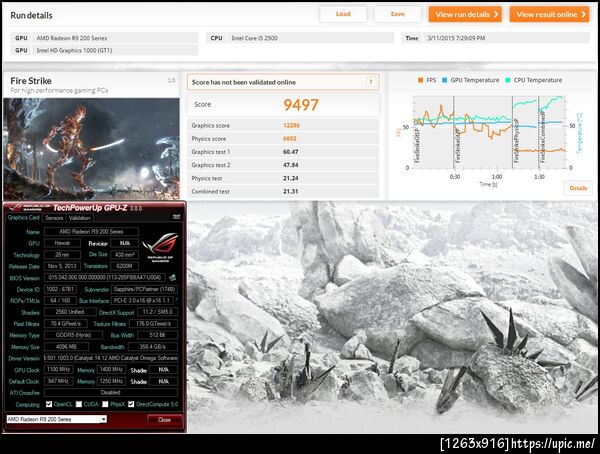Image resolution: width=600 pixels, height=454 pixels.
Task: Click the Bus Width 512 Bit value
Action: click(157, 335)
